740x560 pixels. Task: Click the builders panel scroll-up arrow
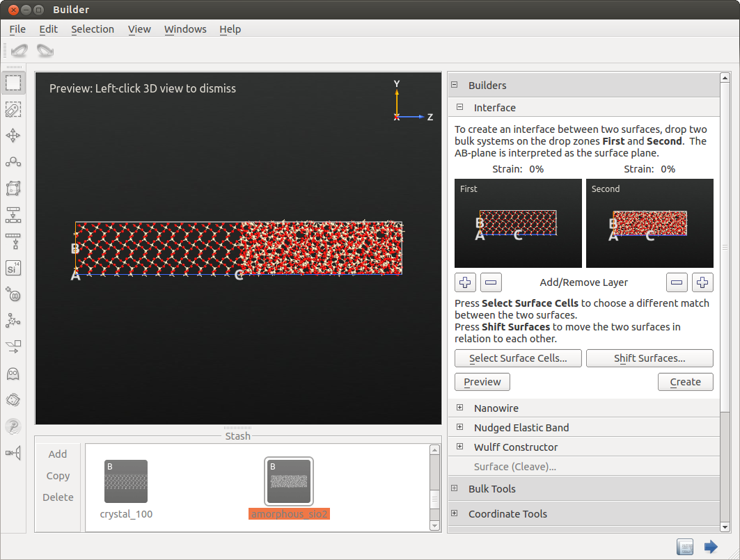tap(725, 78)
